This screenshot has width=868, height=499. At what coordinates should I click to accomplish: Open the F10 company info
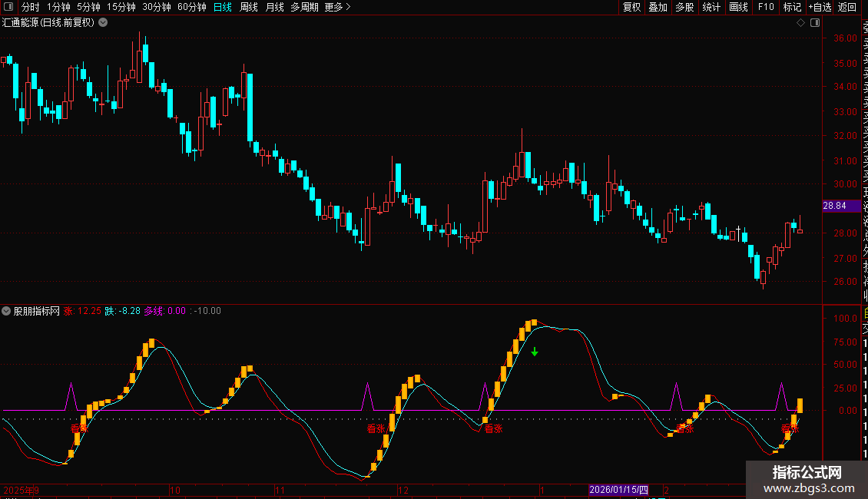766,7
